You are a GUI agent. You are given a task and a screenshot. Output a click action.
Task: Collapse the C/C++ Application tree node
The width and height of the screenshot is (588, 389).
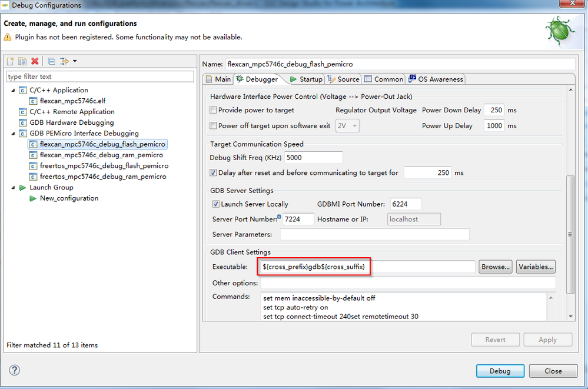[x=13, y=91]
